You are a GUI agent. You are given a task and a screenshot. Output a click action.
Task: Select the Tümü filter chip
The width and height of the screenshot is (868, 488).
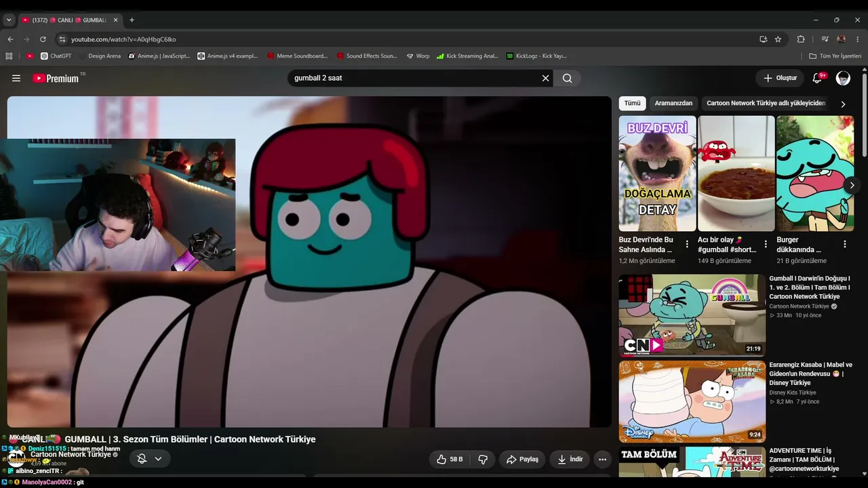[632, 104]
